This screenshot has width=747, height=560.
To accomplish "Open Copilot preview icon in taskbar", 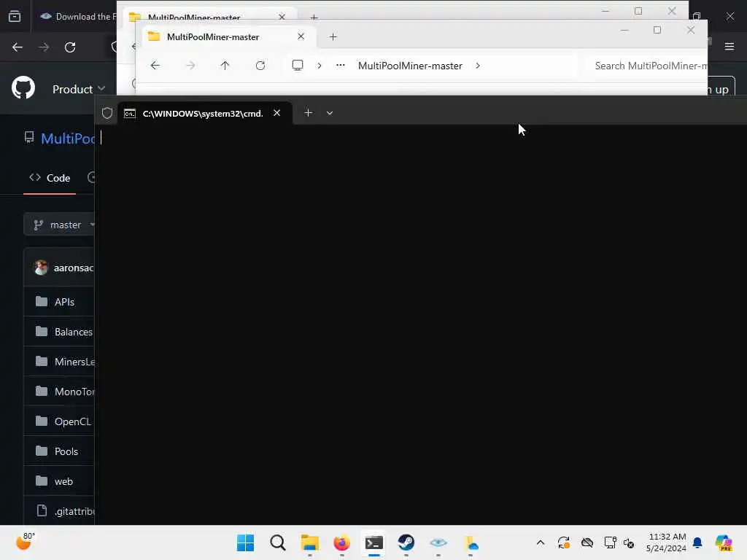I will (x=723, y=542).
